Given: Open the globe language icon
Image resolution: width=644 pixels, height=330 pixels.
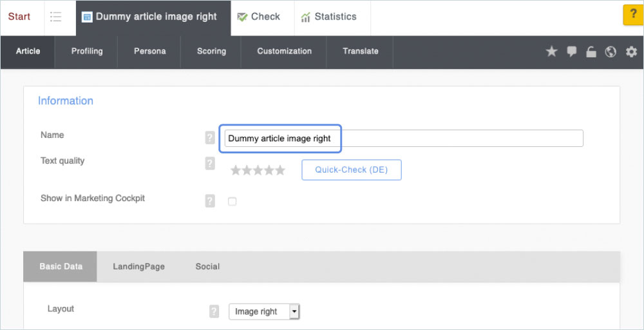Looking at the screenshot, I should [611, 52].
